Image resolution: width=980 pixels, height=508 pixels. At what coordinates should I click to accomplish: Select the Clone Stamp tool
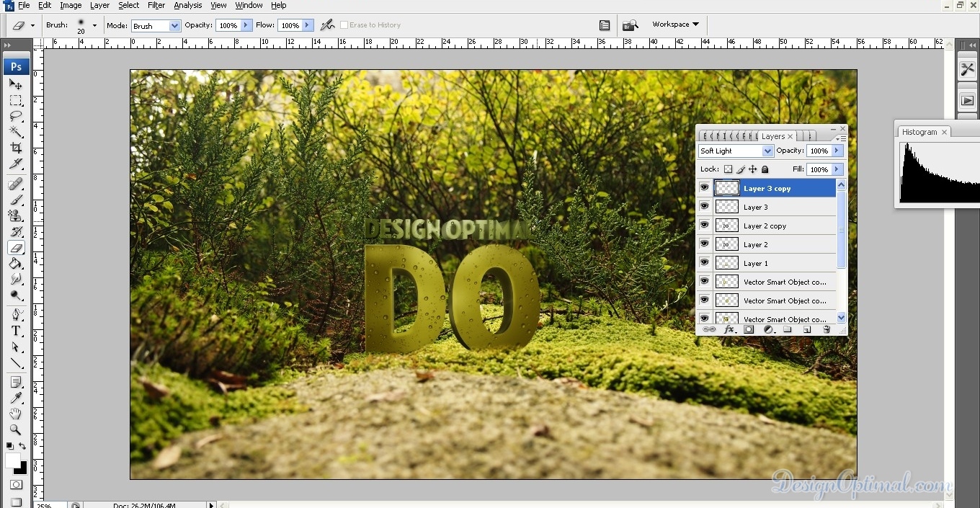click(16, 216)
